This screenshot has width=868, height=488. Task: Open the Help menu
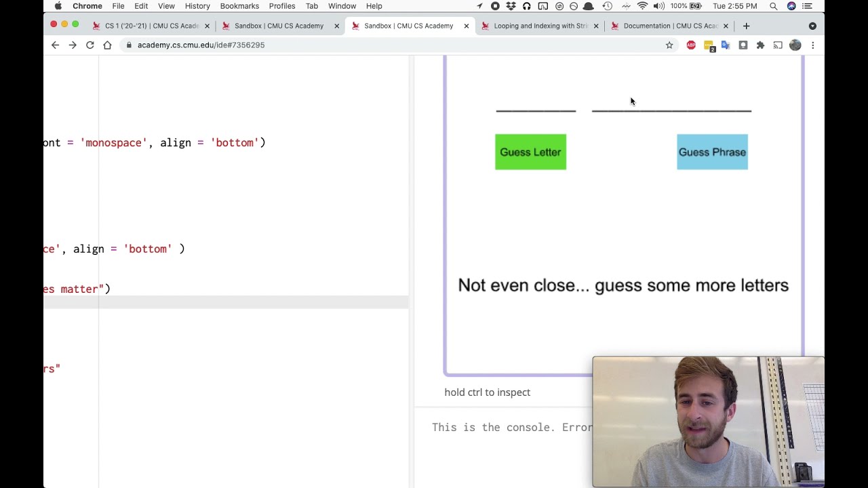point(374,6)
